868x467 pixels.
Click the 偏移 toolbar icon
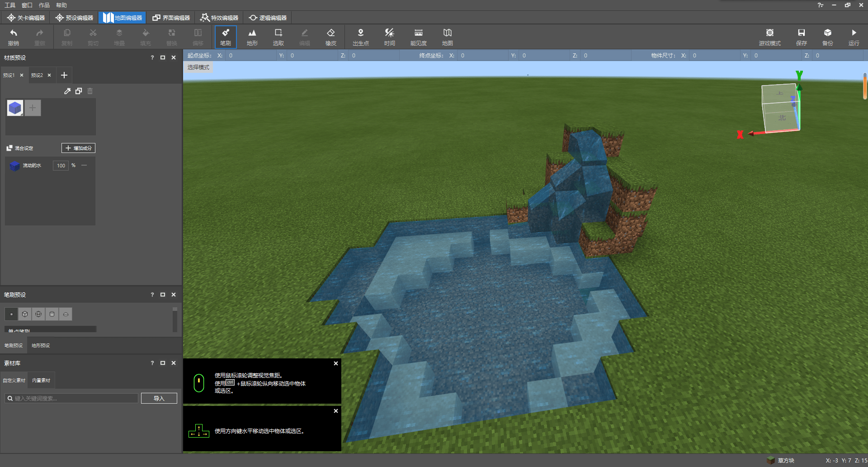198,37
